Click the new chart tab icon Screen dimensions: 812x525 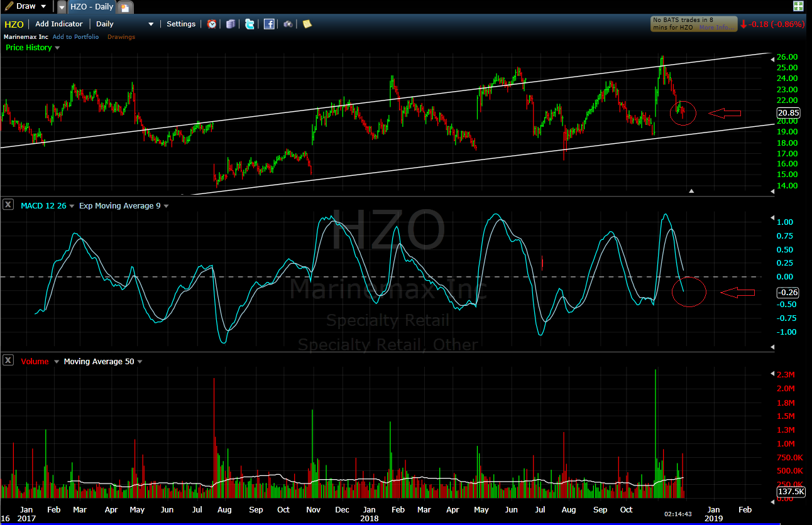point(125,7)
